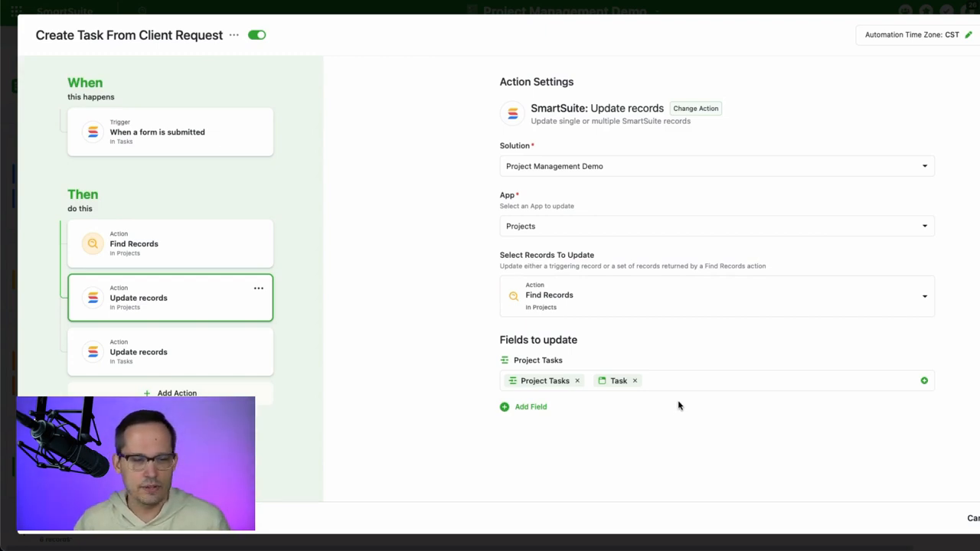Click the magnifier icon on Find Records card
Image resolution: width=980 pixels, height=551 pixels.
93,243
